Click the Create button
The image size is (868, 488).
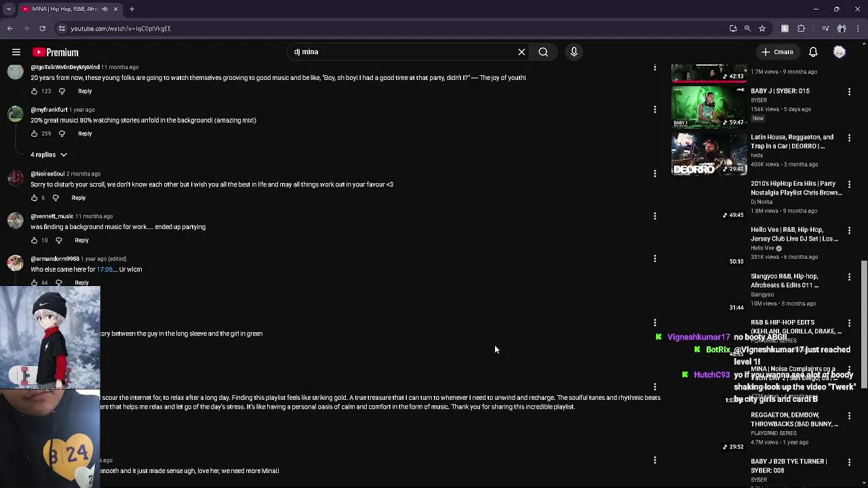pos(776,52)
